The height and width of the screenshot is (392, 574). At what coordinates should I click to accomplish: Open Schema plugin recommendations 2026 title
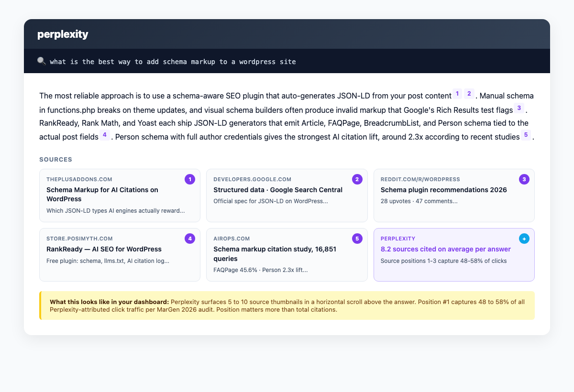point(443,190)
